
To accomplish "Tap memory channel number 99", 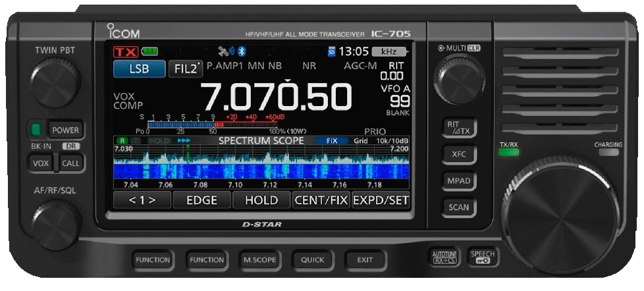I will (x=400, y=101).
